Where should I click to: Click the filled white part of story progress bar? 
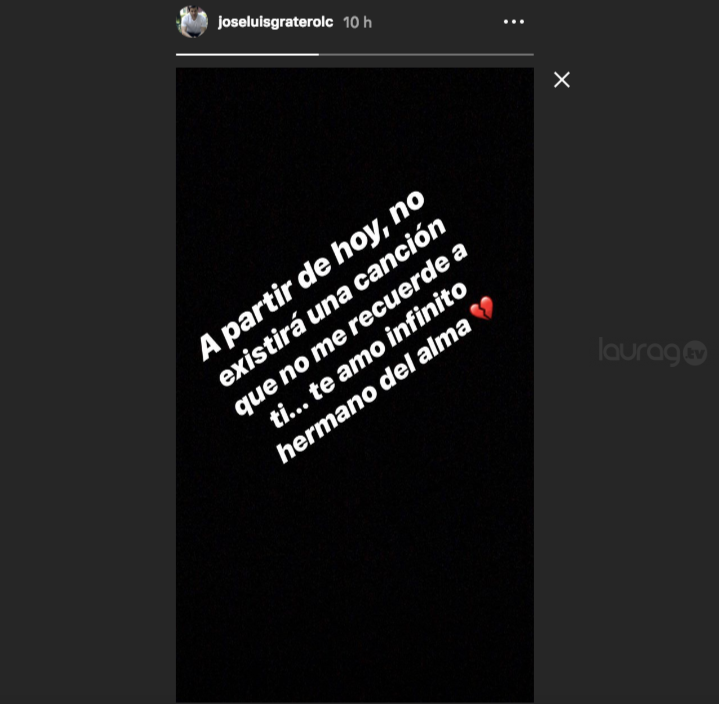coord(247,55)
